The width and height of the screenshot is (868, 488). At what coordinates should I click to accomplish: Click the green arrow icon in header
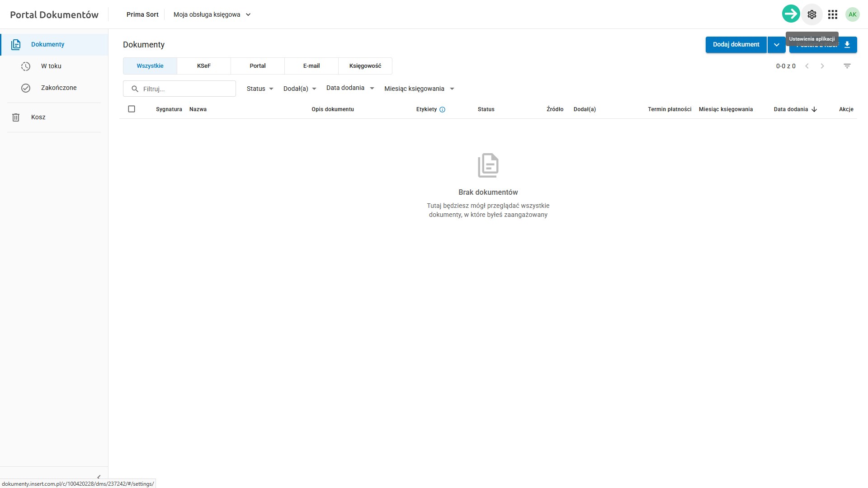[791, 14]
